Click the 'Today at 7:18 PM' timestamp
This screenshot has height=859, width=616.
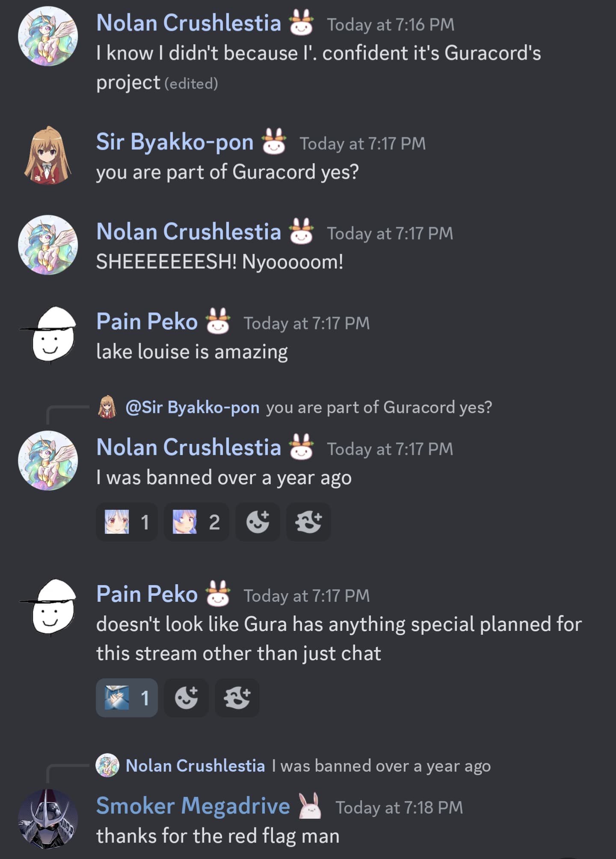coord(399,808)
